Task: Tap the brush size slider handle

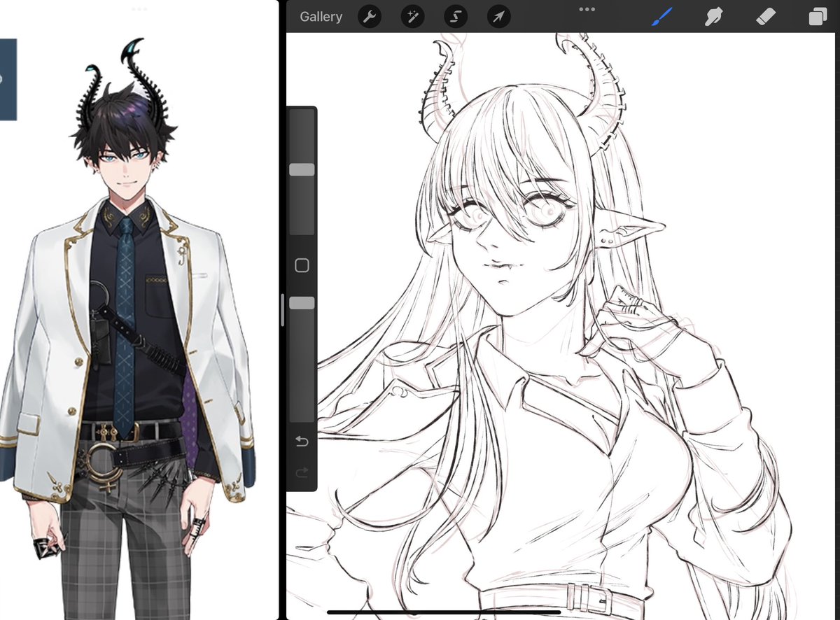Action: [302, 170]
